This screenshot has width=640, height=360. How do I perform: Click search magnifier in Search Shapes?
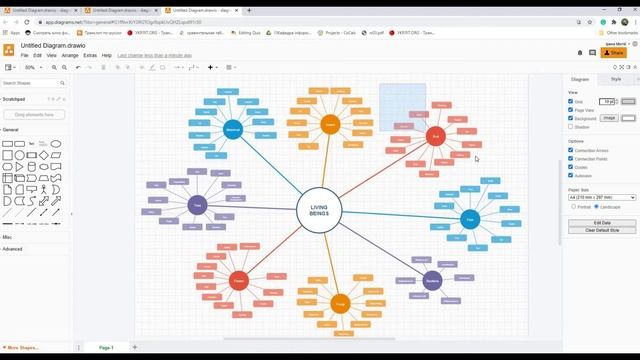pyautogui.click(x=62, y=83)
